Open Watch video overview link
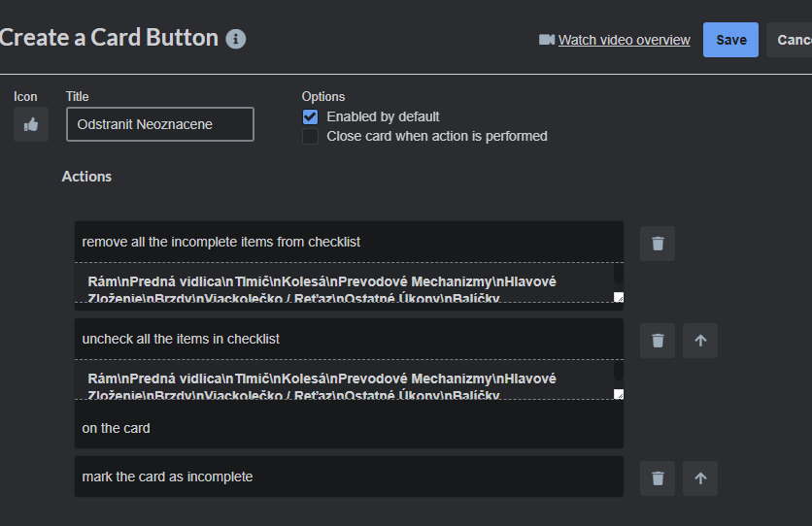 coord(624,40)
